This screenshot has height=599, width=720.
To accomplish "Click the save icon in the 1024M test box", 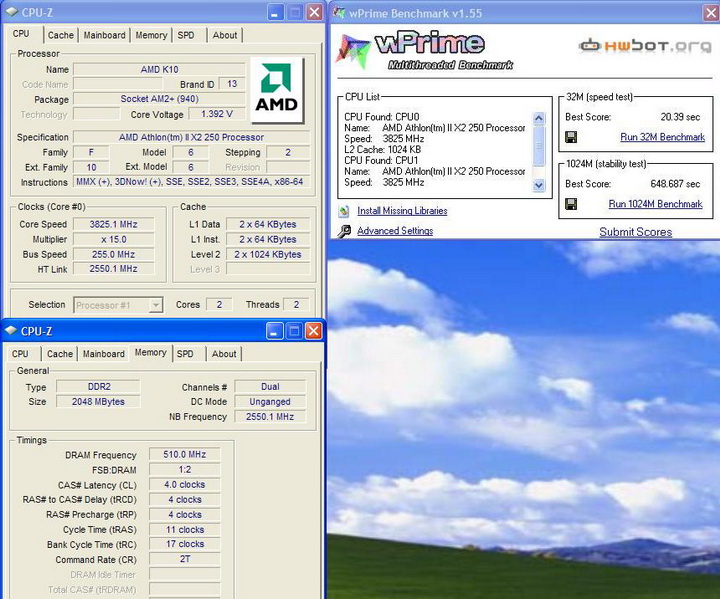I will point(571,204).
